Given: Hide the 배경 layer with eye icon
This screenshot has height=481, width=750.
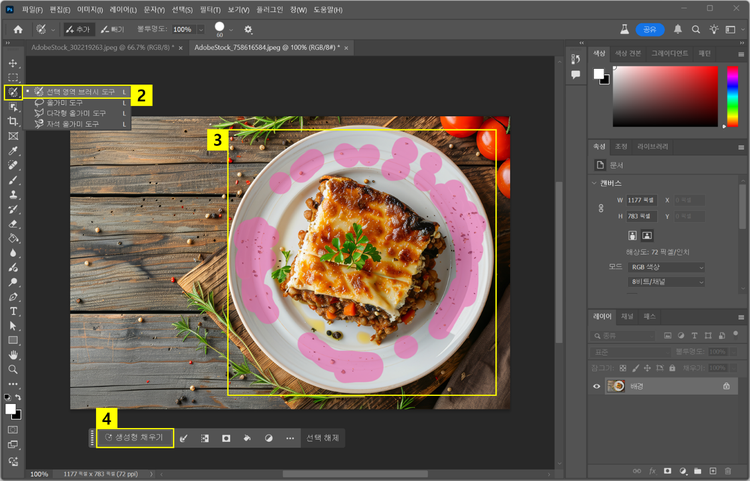Looking at the screenshot, I should coord(598,386).
